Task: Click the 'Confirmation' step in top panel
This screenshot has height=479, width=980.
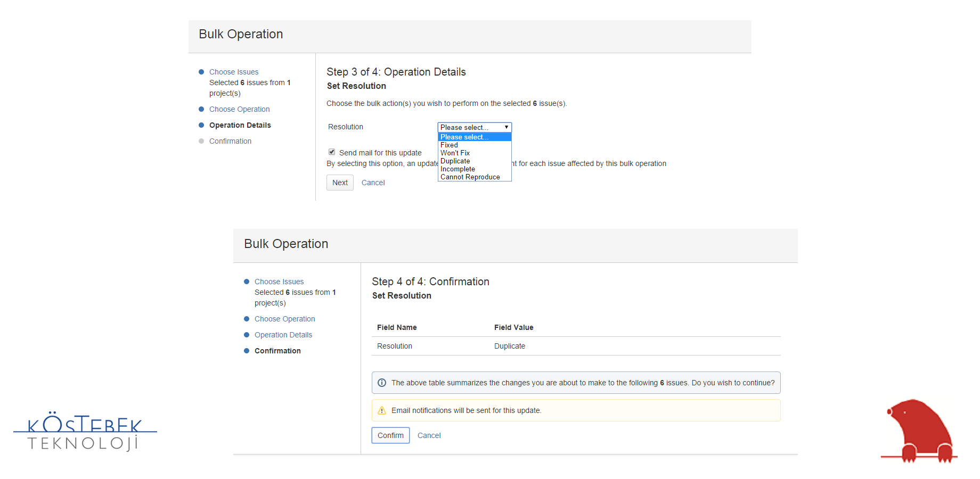Action: [230, 141]
